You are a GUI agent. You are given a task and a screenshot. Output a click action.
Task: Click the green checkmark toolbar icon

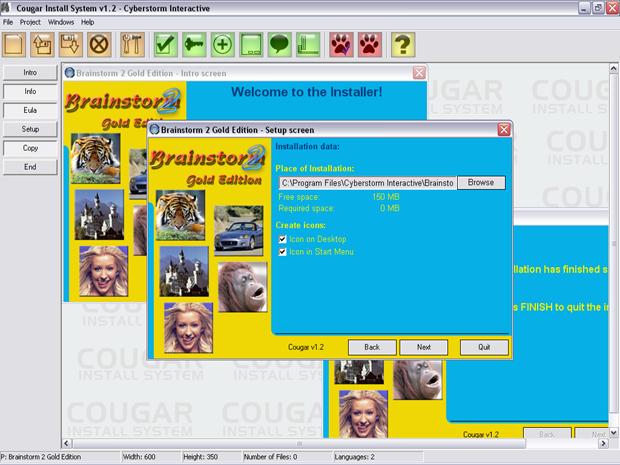tap(166, 44)
